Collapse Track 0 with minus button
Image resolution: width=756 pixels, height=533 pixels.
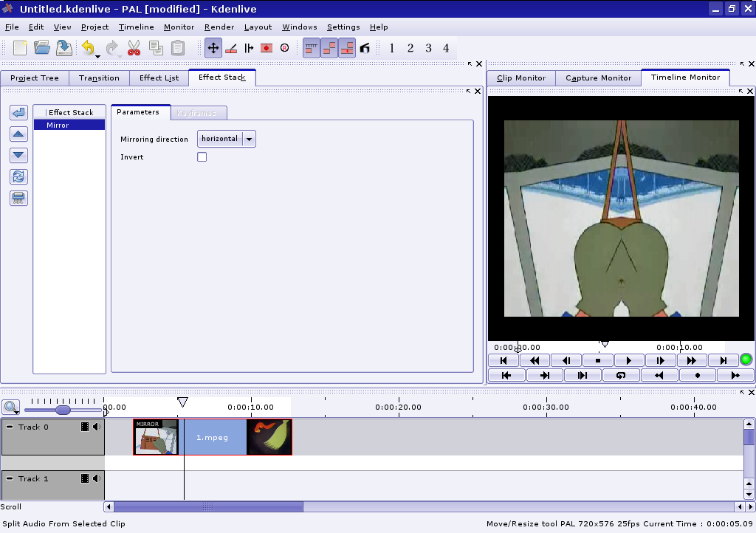pos(10,427)
